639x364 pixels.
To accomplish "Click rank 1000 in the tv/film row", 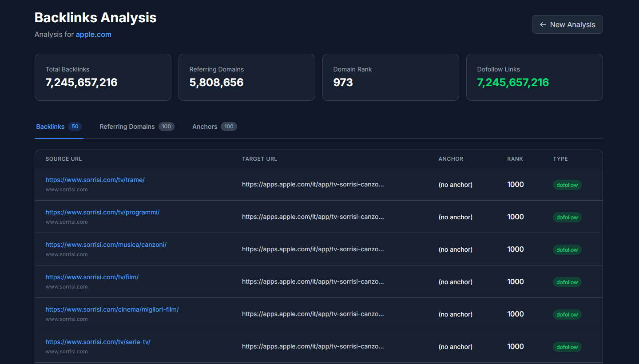I will point(516,281).
